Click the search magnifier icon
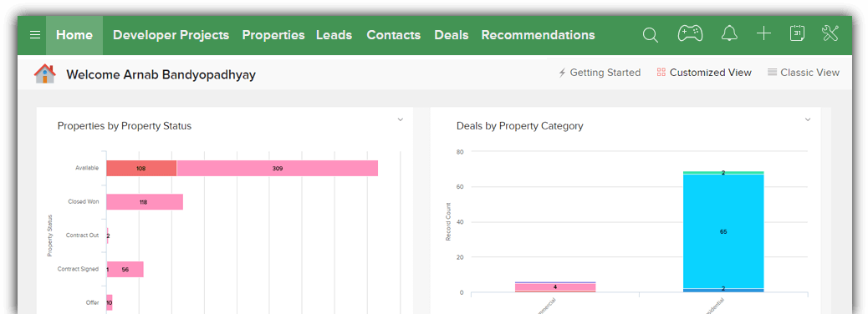 (x=651, y=35)
